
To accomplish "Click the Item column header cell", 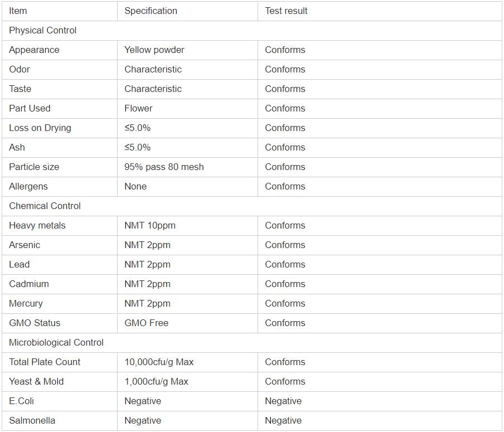I will click(18, 11).
